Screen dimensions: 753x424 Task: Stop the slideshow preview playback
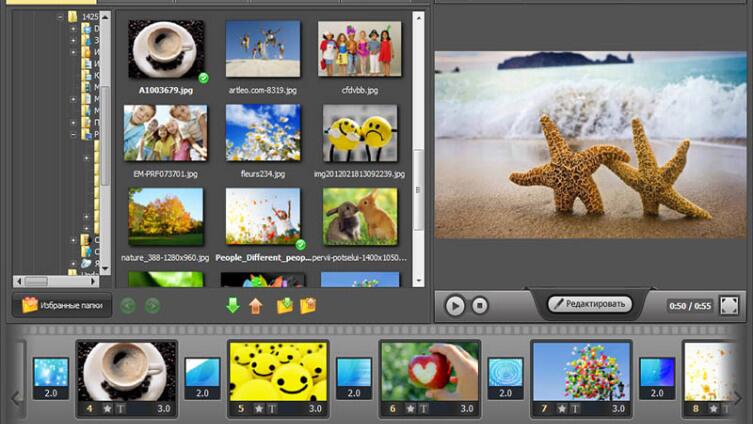479,305
